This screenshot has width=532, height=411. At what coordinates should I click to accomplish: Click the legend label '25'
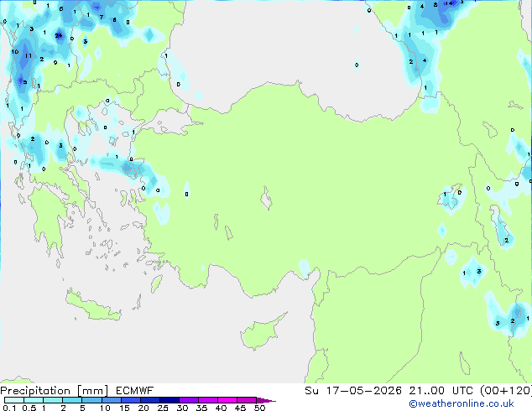(x=163, y=408)
